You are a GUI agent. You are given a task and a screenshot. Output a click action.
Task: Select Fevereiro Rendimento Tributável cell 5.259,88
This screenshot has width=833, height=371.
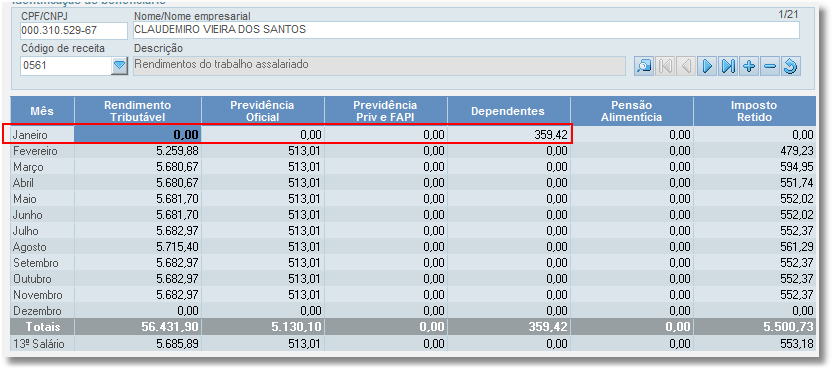pos(138,151)
